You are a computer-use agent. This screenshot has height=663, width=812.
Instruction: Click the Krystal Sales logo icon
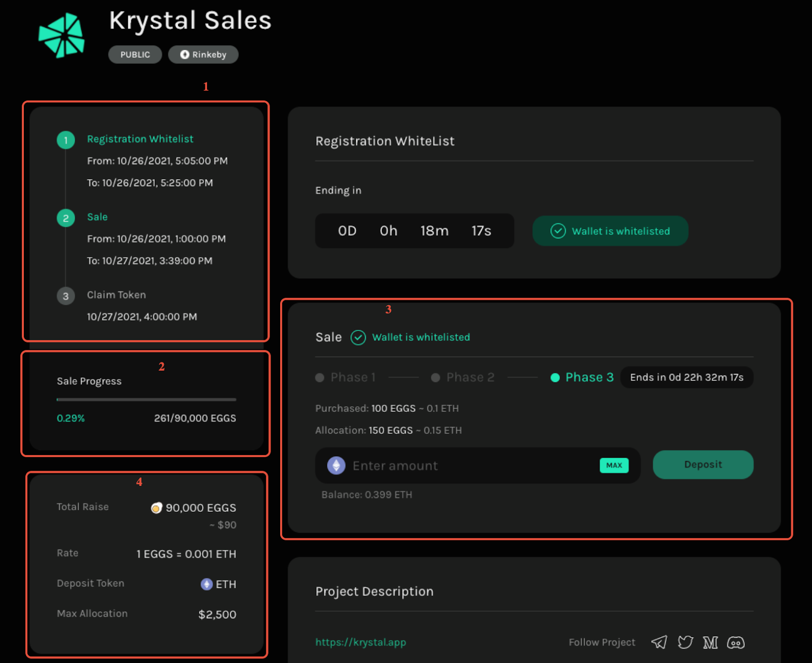click(62, 36)
